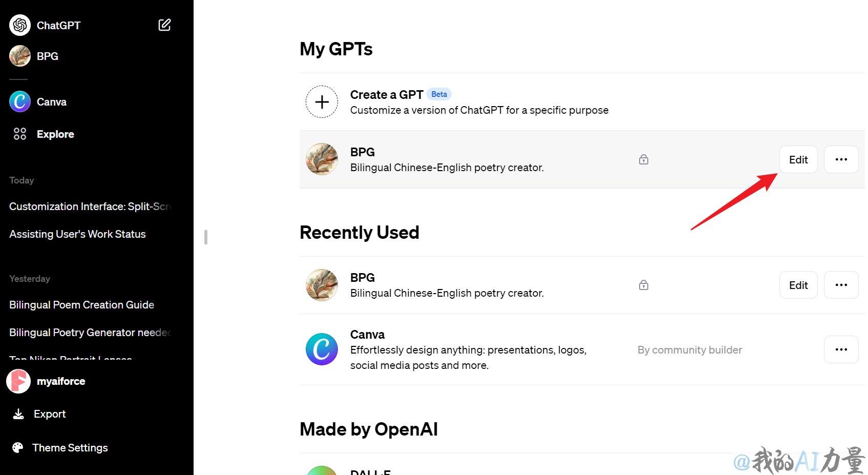Open the Assisting User's Work Status chat
Image resolution: width=868 pixels, height=475 pixels.
(x=77, y=234)
